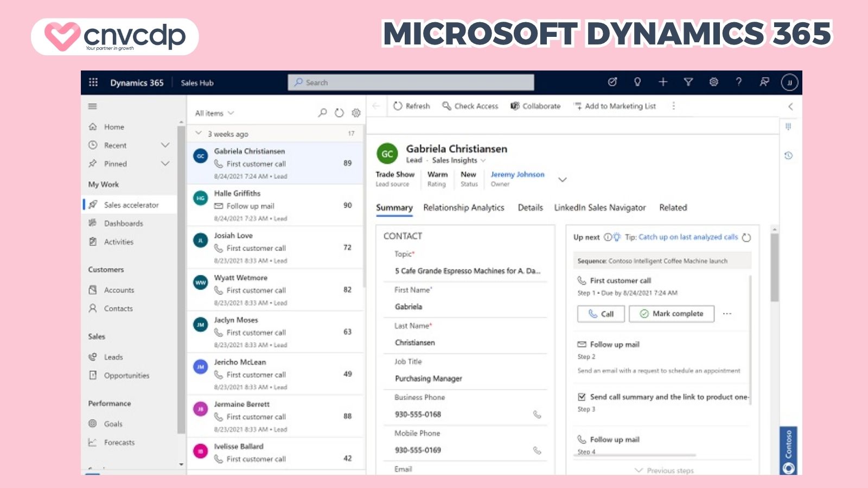
Task: Expand the Pinned navigation group
Action: click(x=165, y=164)
